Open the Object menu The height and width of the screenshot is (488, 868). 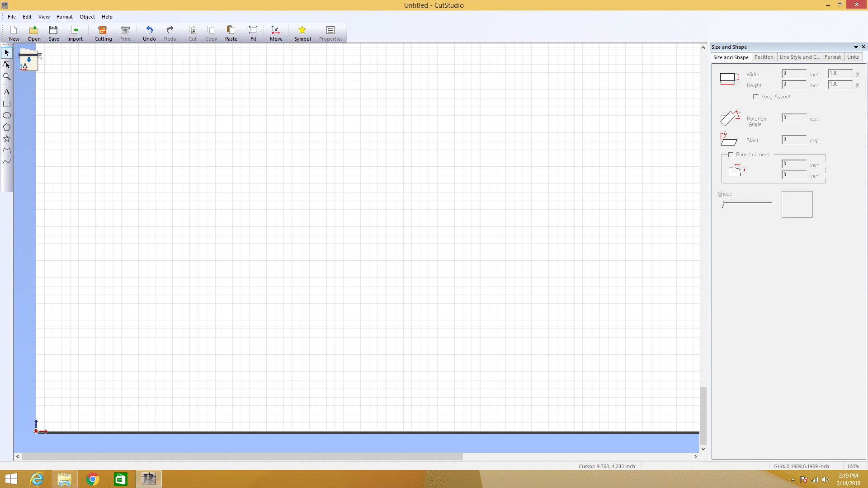pos(87,17)
